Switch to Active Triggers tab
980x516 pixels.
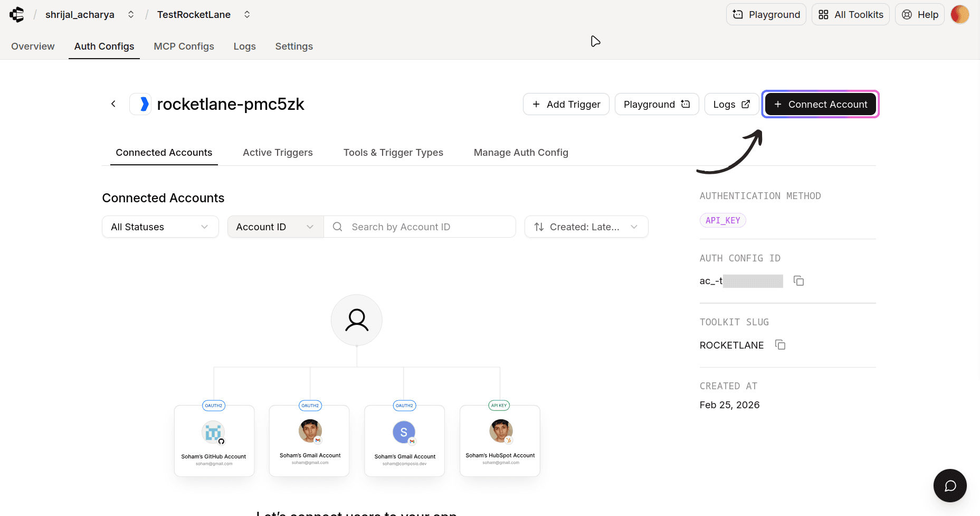point(278,153)
